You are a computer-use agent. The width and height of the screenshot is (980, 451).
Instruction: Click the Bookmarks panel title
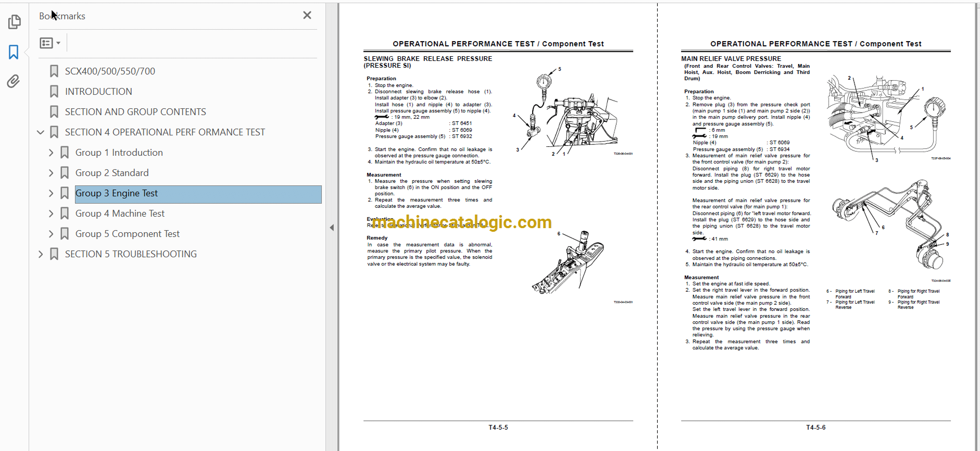62,16
